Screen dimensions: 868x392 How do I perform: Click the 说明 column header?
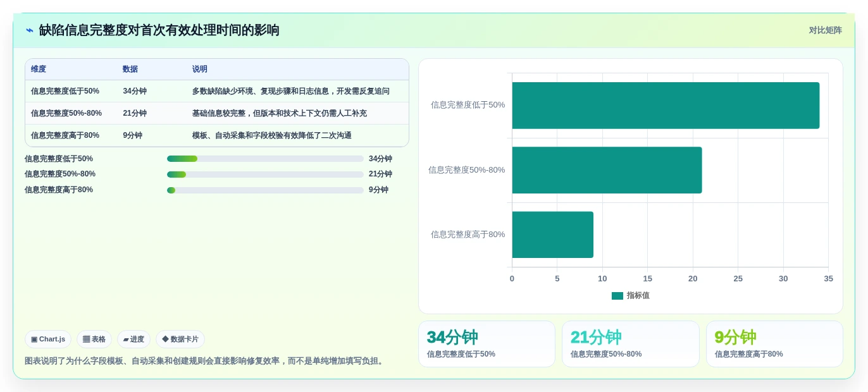pyautogui.click(x=200, y=70)
